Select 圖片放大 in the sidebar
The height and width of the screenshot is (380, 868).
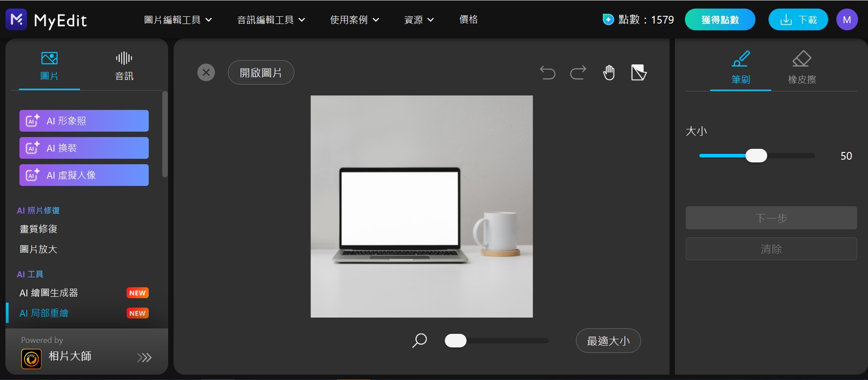38,249
